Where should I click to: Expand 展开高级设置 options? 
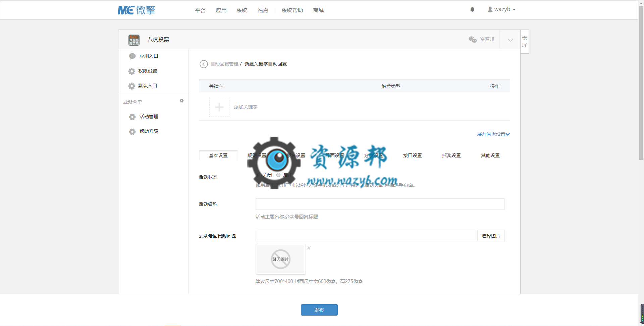coord(493,134)
